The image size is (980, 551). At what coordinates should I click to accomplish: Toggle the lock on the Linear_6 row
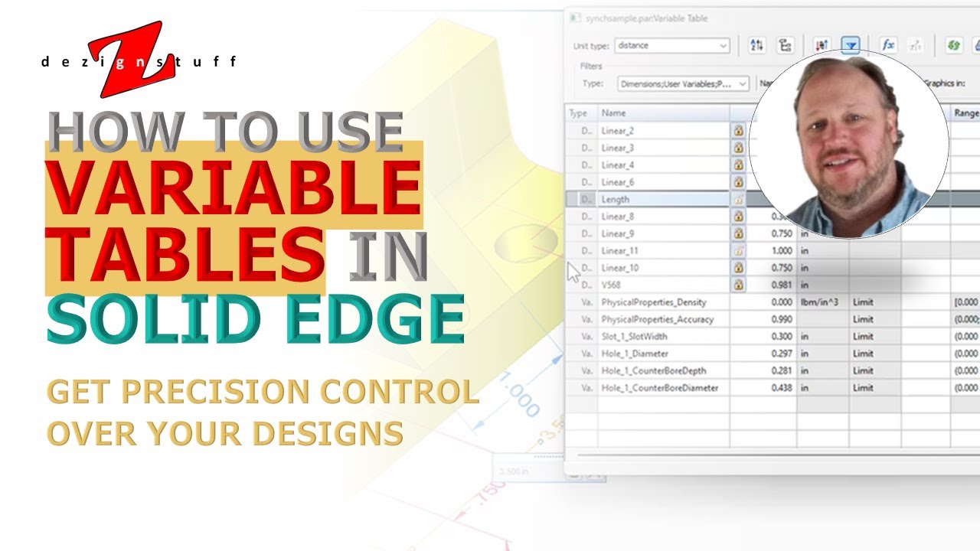(x=738, y=182)
